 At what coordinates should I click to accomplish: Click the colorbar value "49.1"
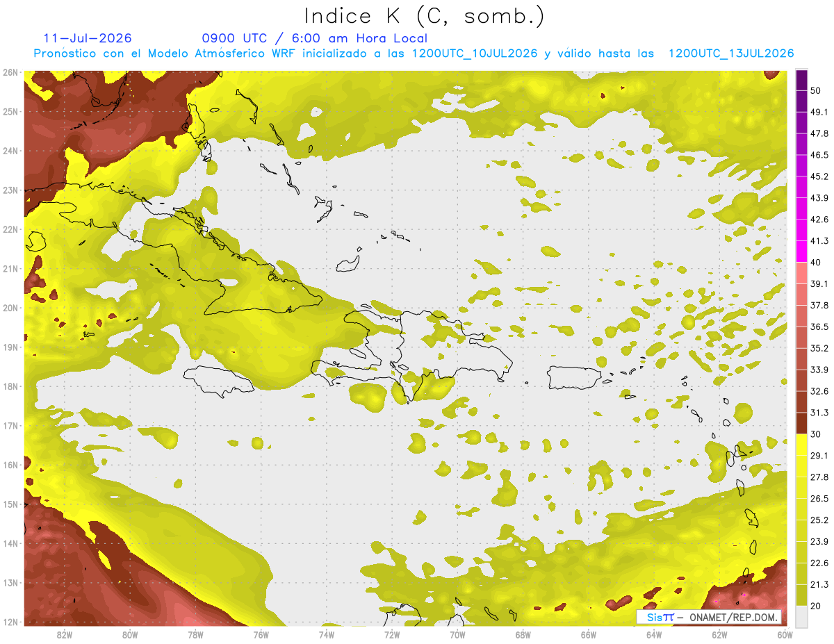tap(819, 112)
